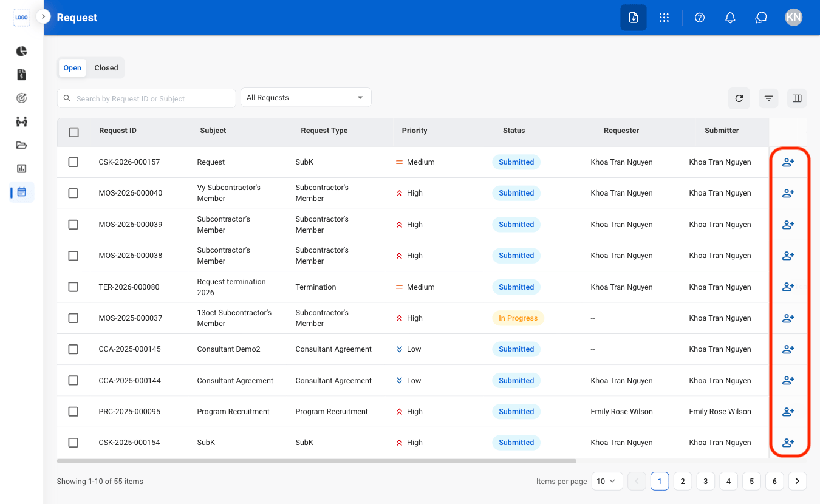Open the pie chart dashboard in sidebar
The image size is (820, 504).
coord(22,51)
